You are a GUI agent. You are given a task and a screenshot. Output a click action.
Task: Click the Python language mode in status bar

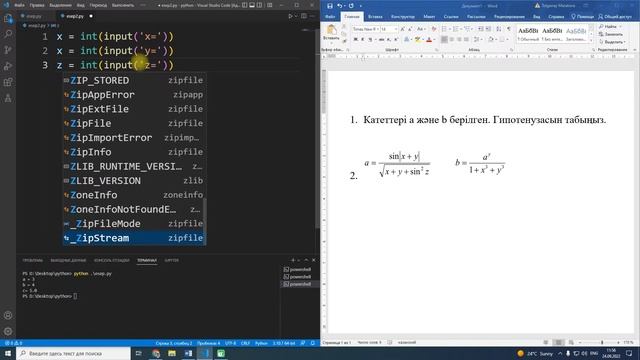[261, 343]
